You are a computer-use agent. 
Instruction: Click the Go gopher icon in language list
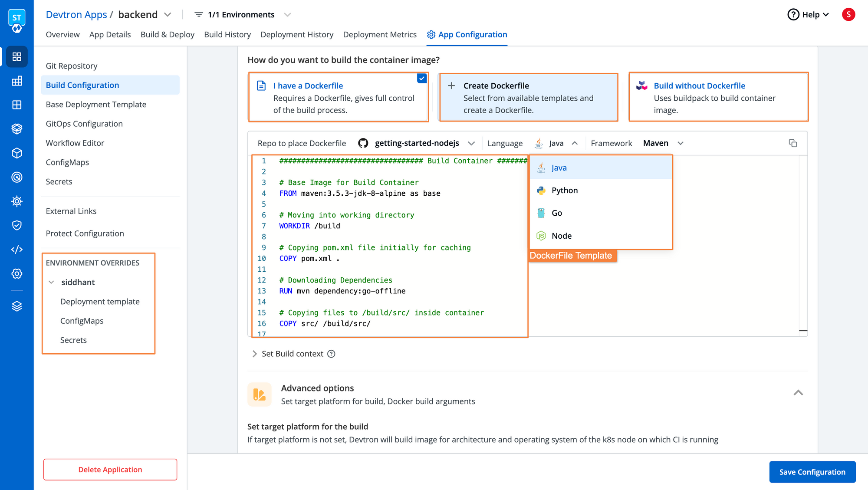coord(541,213)
